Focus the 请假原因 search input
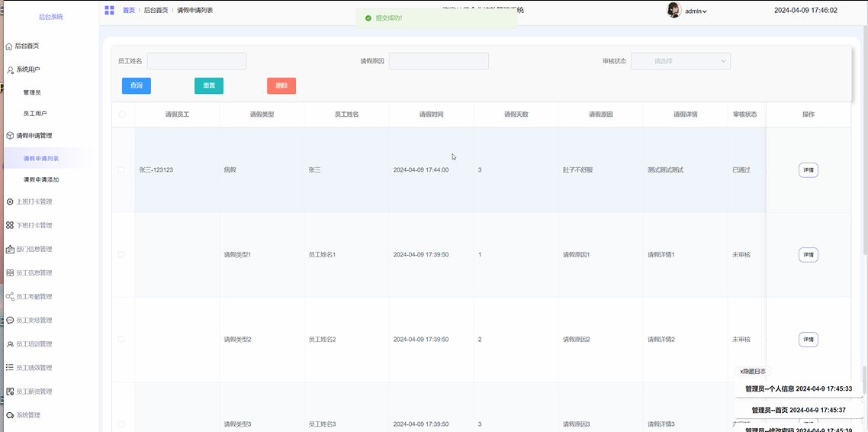This screenshot has width=868, height=432. pyautogui.click(x=439, y=61)
